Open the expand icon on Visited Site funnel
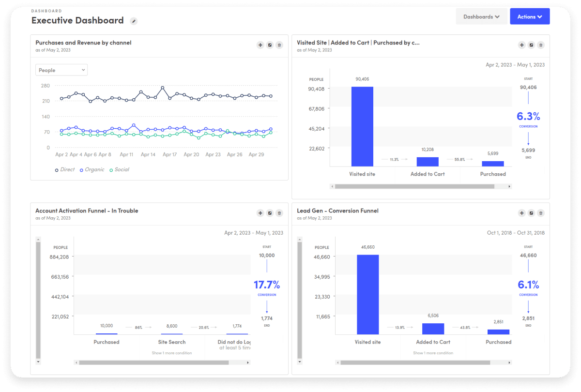 [532, 45]
